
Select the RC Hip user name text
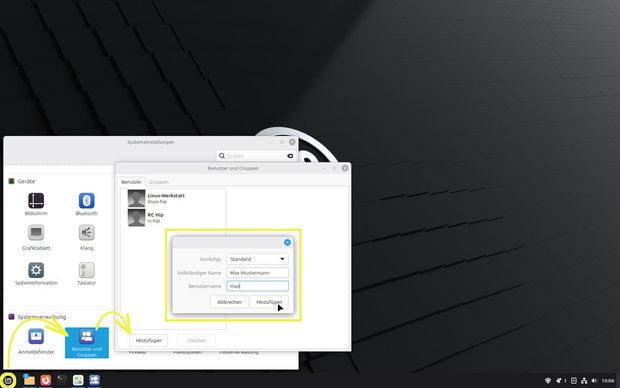(x=155, y=215)
